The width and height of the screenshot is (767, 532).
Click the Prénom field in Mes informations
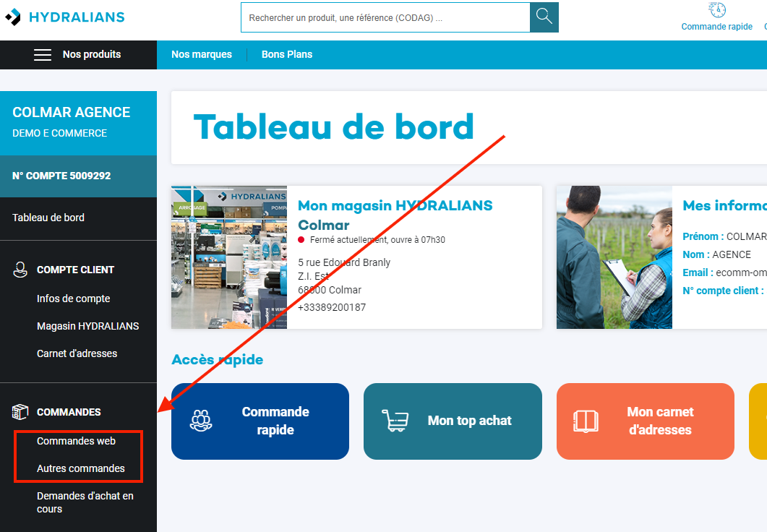point(724,236)
